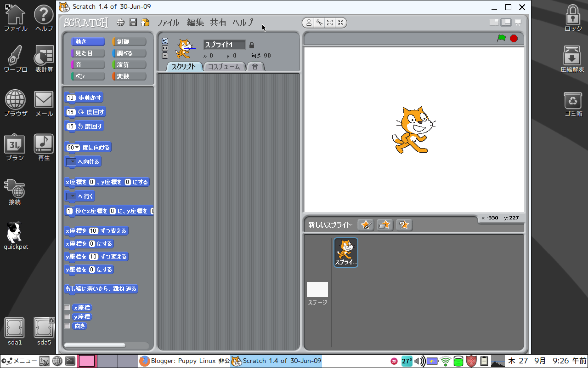Select the 動き block category
The height and width of the screenshot is (368, 588).
click(88, 42)
